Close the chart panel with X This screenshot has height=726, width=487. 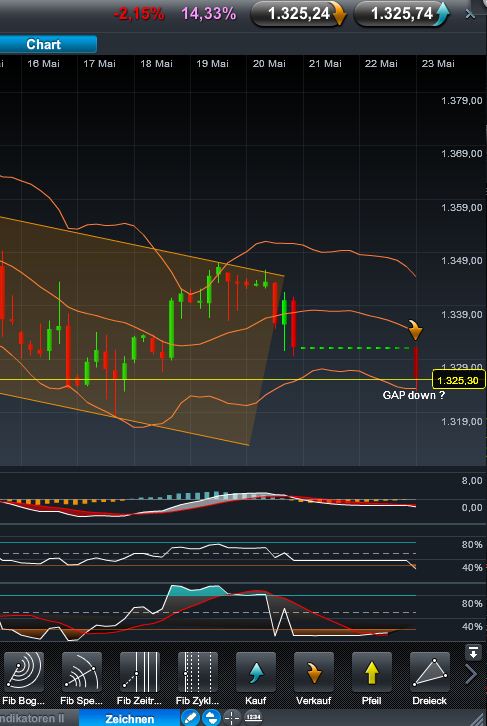[x=470, y=14]
